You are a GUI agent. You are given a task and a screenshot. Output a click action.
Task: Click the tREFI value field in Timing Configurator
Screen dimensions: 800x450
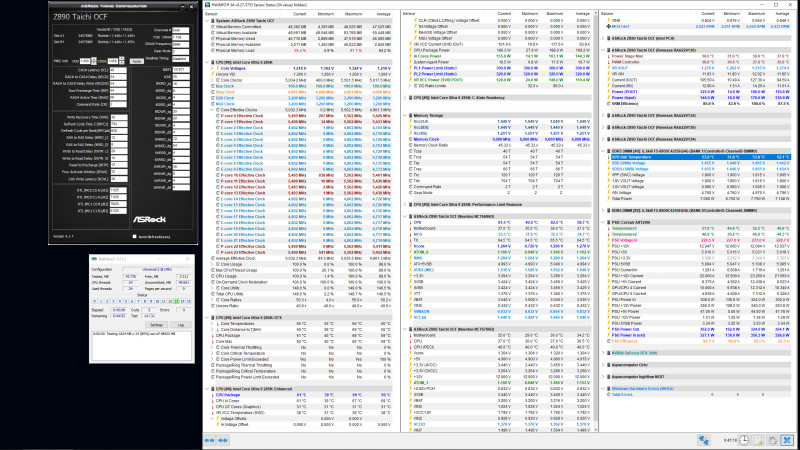click(x=181, y=70)
